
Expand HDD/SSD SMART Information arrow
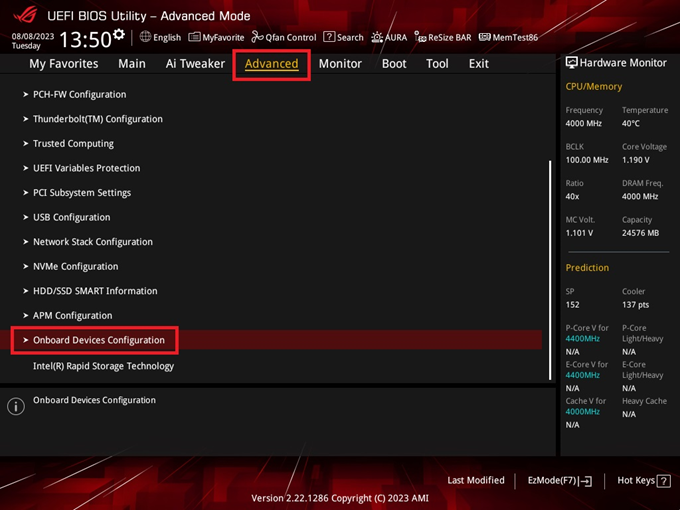[x=26, y=291]
